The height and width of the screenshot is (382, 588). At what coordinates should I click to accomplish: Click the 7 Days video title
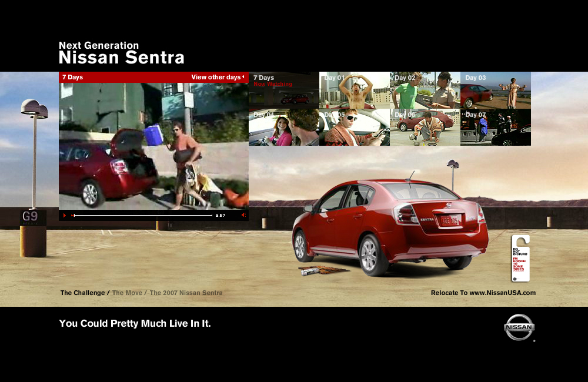click(x=72, y=77)
